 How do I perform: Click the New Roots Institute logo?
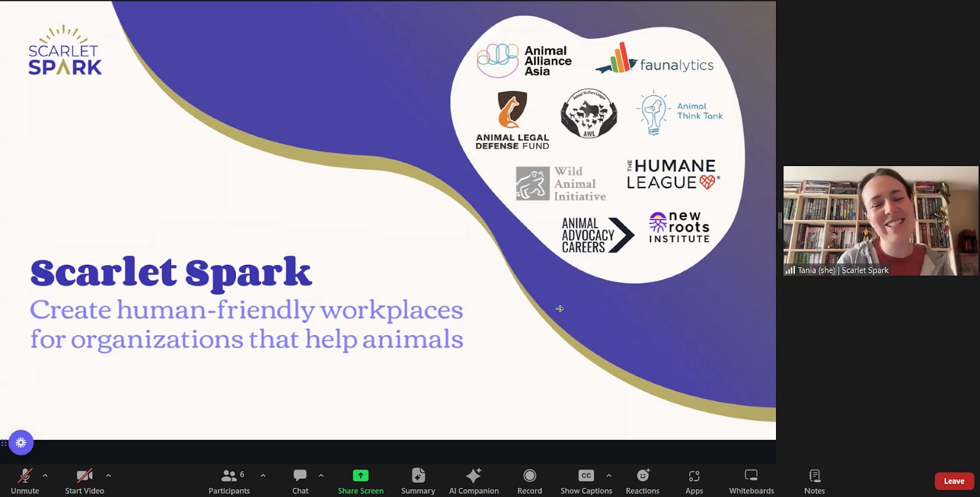pyautogui.click(x=679, y=227)
